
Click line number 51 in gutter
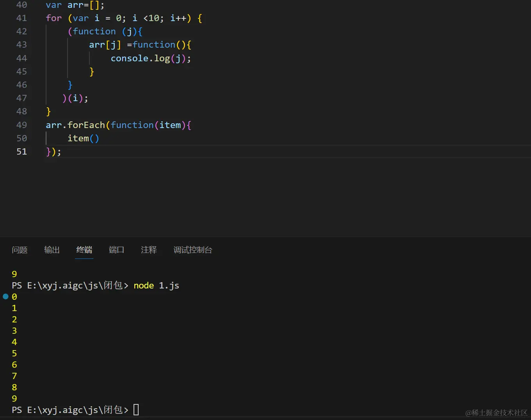pyautogui.click(x=21, y=151)
